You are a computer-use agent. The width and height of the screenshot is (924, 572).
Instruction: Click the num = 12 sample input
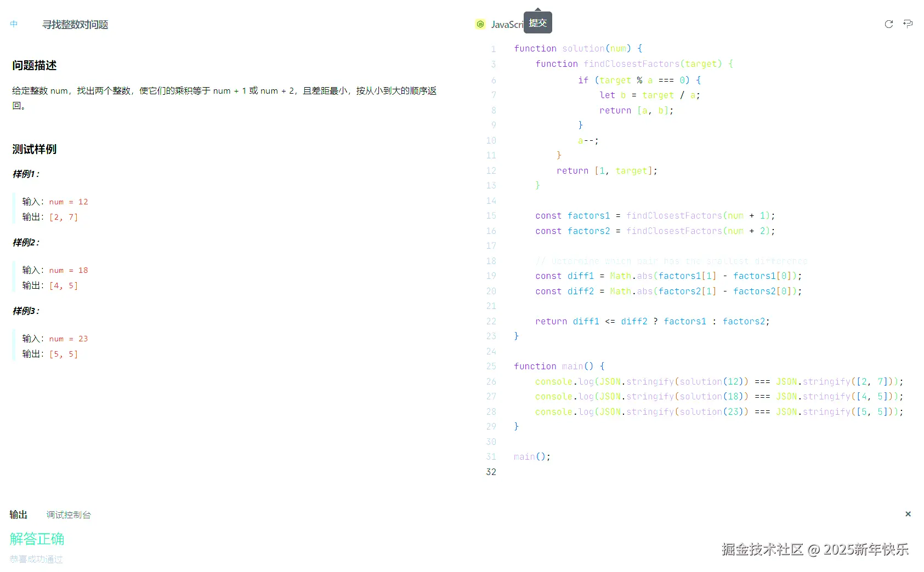pyautogui.click(x=69, y=202)
